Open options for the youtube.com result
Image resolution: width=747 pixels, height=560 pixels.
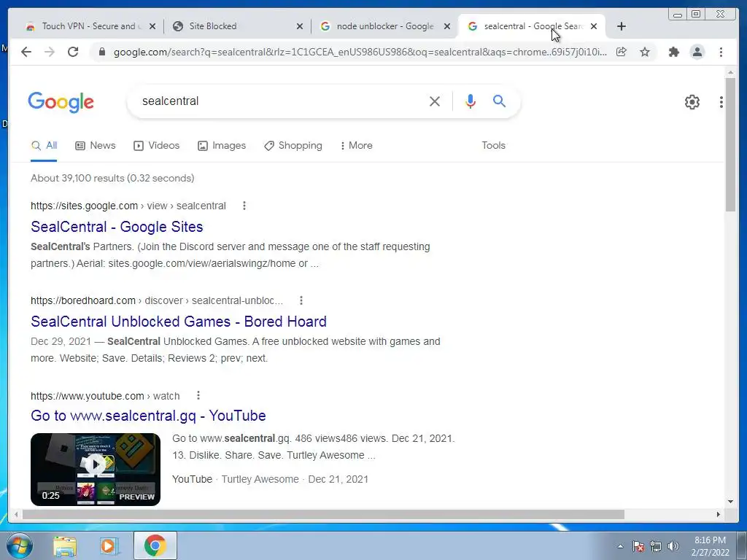pos(198,395)
